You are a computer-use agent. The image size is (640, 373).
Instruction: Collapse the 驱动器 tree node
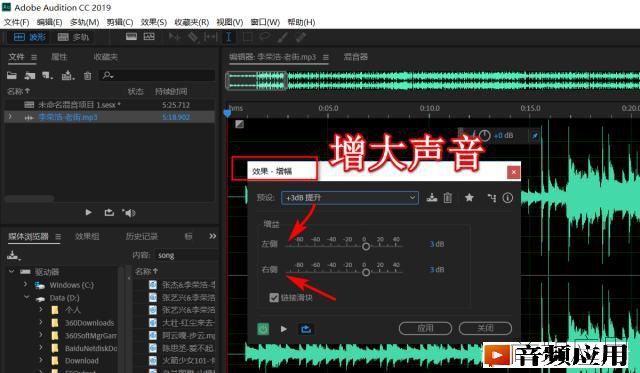pyautogui.click(x=11, y=271)
